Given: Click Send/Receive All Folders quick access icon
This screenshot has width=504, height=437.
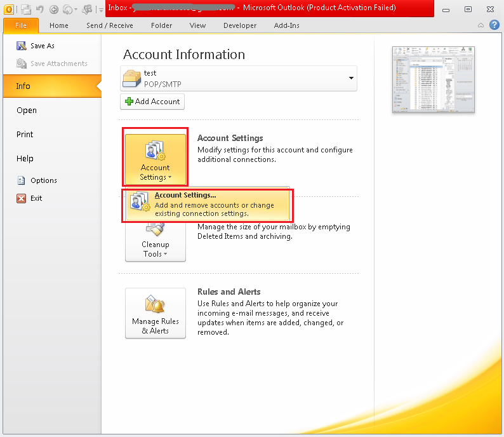Looking at the screenshot, I should pyautogui.click(x=26, y=10).
